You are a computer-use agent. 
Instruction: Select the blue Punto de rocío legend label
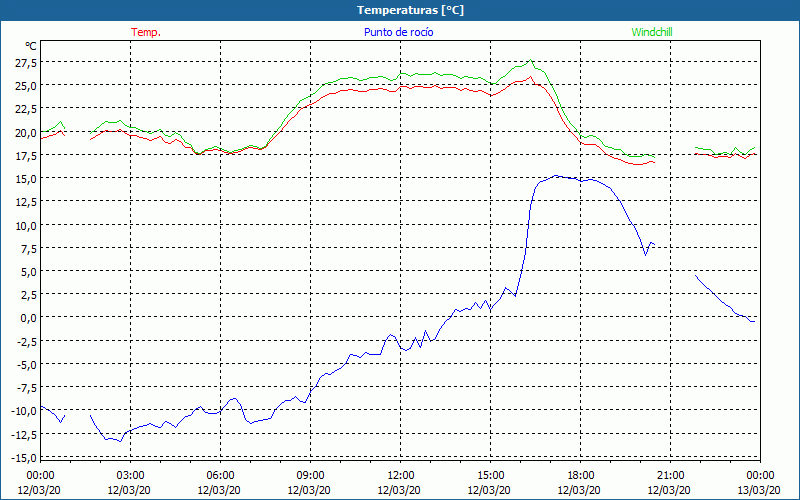tap(398, 32)
